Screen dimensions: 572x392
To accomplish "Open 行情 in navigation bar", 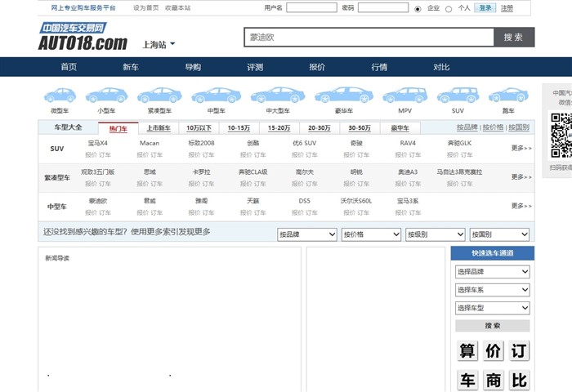I will pyautogui.click(x=379, y=67).
